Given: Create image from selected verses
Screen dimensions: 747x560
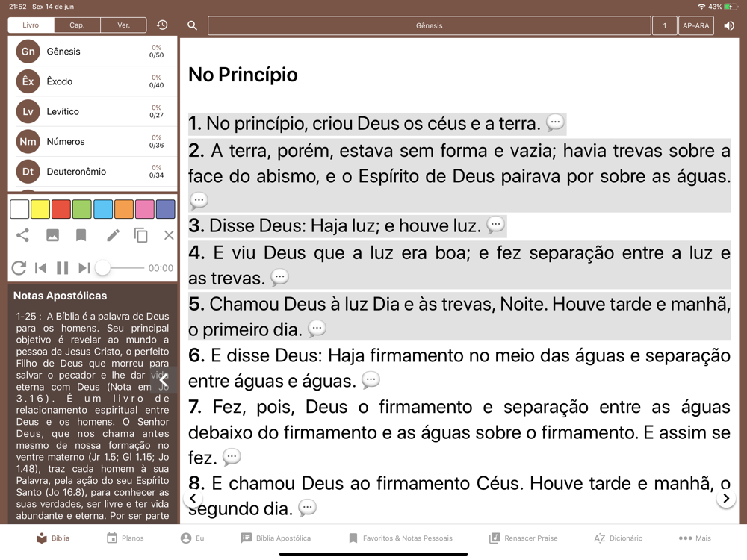Looking at the screenshot, I should [52, 235].
